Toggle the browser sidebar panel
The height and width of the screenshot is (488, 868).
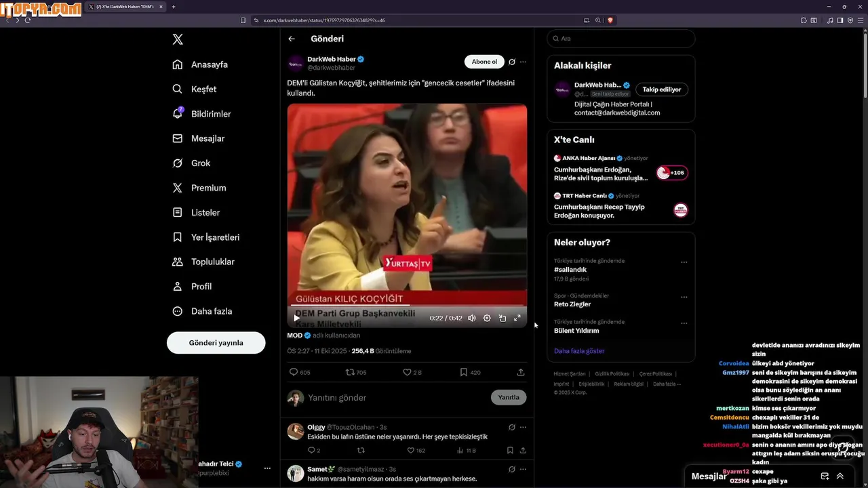click(840, 20)
